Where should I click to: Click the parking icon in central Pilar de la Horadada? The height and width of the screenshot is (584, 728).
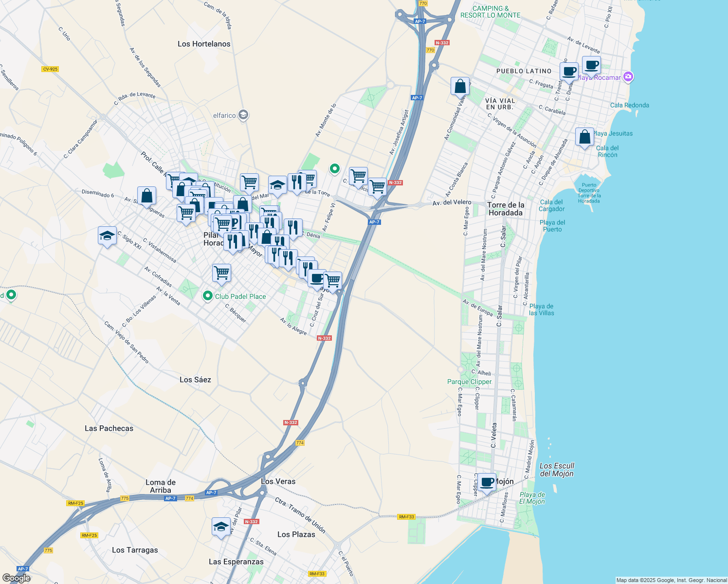(x=237, y=222)
